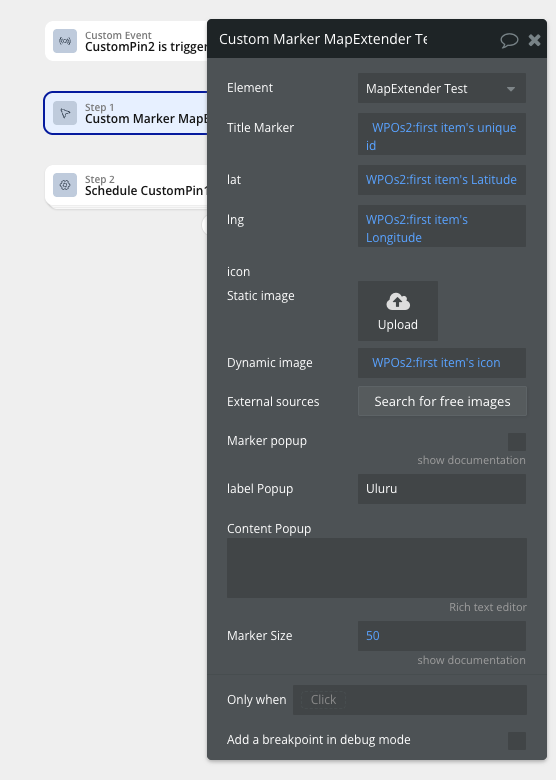Expand Element dropdown arrow
The image size is (556, 780).
coord(511,89)
